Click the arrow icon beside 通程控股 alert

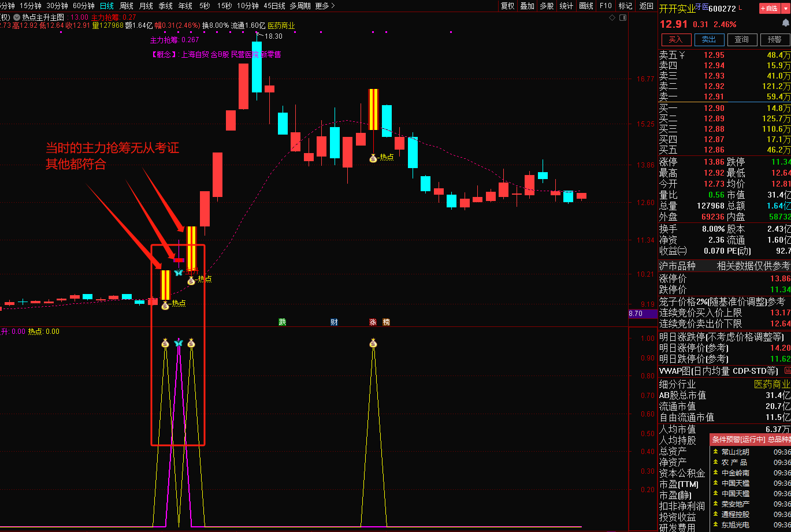716,514
